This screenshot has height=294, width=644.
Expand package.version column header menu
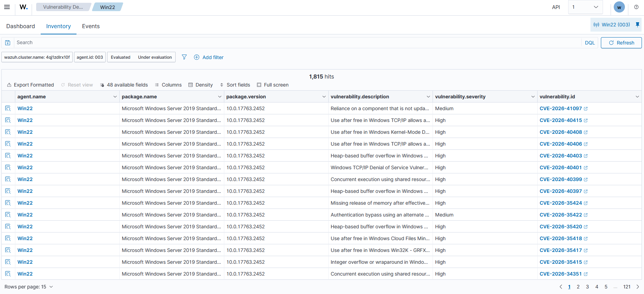[324, 97]
